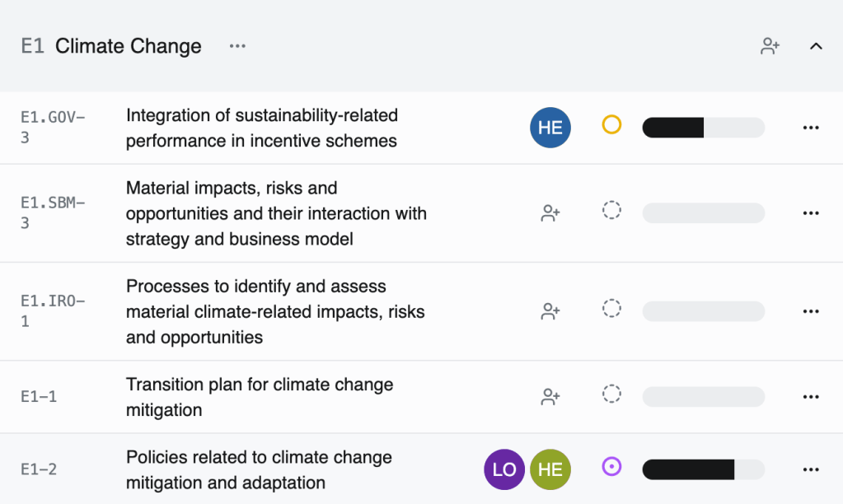Viewport: 843px width, 504px height.
Task: Open the three-dot menu for E1.SBM-3 row
Action: click(x=811, y=213)
